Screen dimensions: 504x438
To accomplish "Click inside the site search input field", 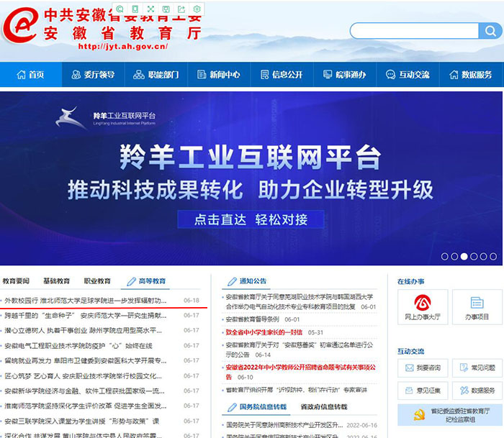I will [x=415, y=31].
